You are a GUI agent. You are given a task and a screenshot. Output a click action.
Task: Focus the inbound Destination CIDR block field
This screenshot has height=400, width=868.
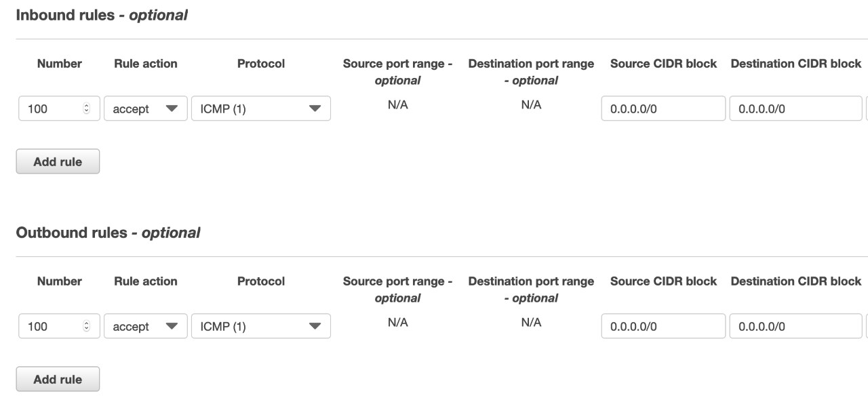795,108
